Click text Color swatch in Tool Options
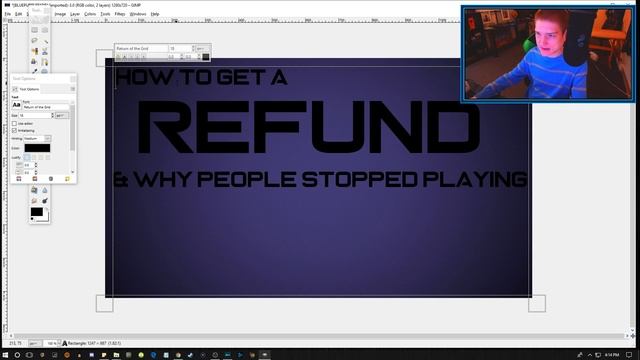 coord(37,148)
